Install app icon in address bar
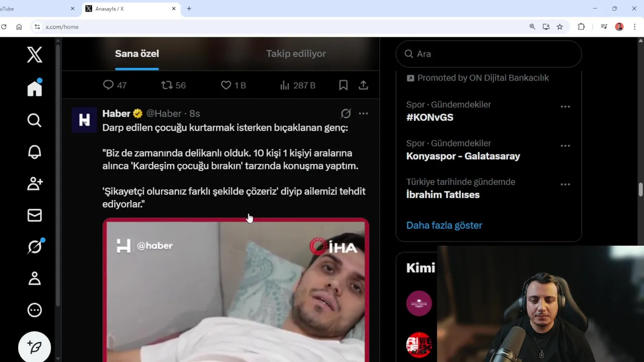This screenshot has width=644, height=362. pyautogui.click(x=546, y=27)
